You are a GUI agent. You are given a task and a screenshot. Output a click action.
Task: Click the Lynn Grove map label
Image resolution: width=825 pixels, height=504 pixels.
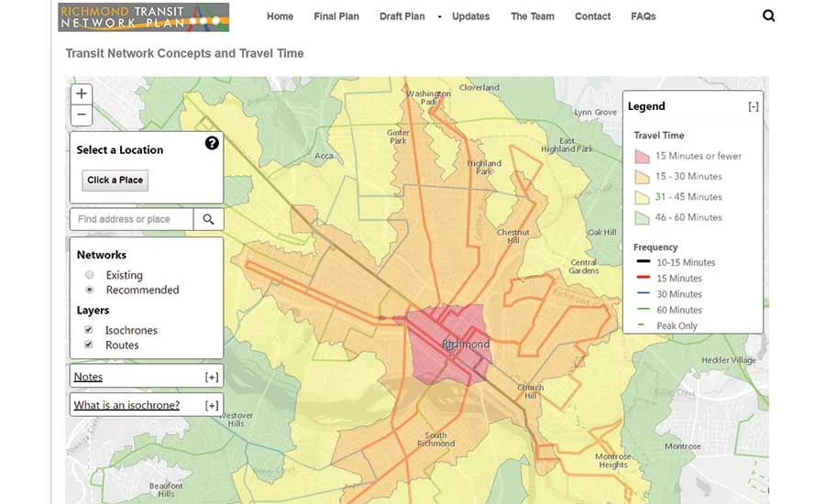point(595,112)
